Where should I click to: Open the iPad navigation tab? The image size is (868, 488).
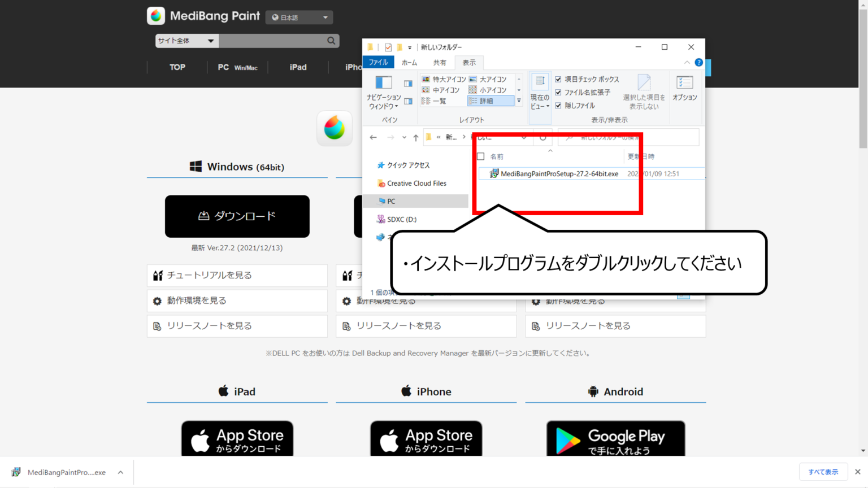pyautogui.click(x=298, y=67)
